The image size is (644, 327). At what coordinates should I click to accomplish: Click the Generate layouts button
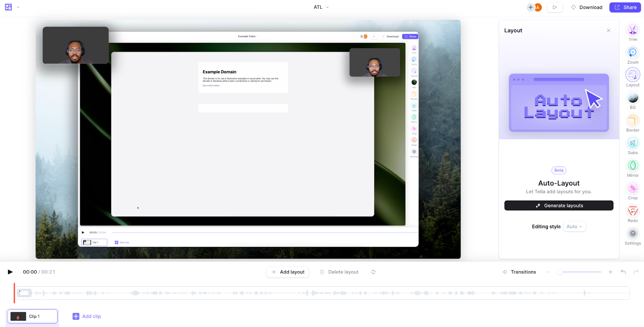(559, 206)
